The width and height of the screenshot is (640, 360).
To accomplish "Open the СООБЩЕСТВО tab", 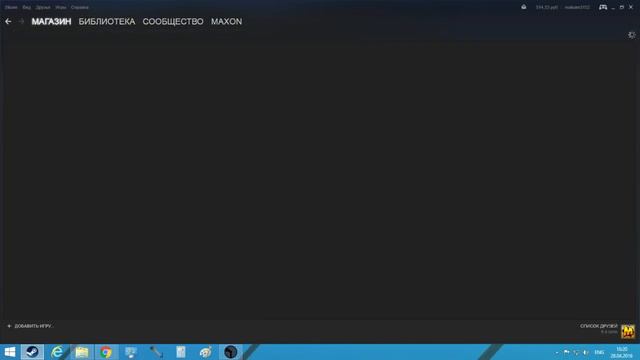I will 173,21.
